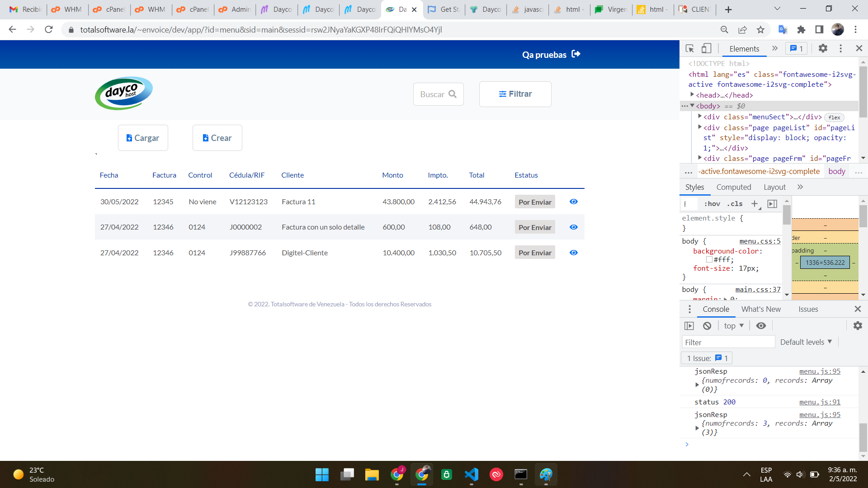Viewport: 868px width, 488px height.
Task: Click the clear console icon
Action: point(707,326)
